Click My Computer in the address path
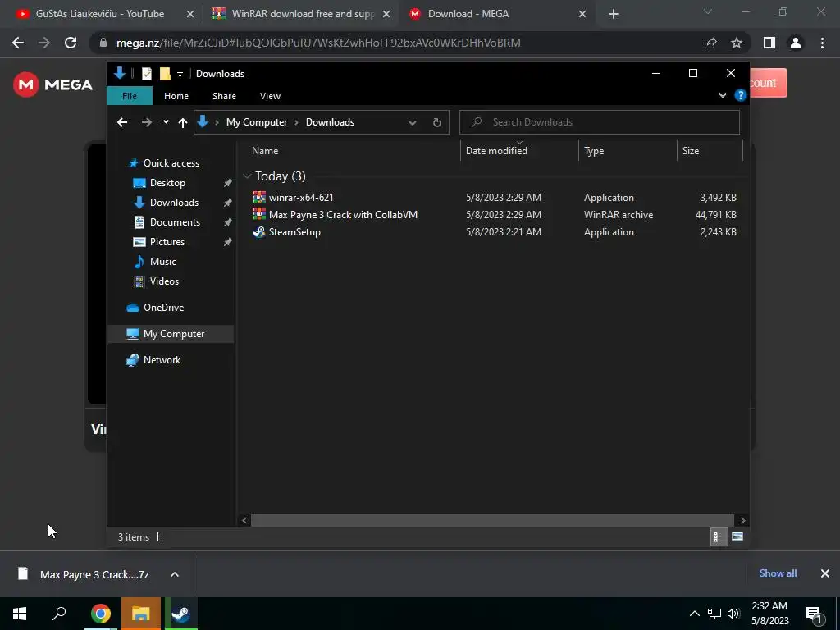Viewport: 840px width, 630px height. click(x=257, y=122)
